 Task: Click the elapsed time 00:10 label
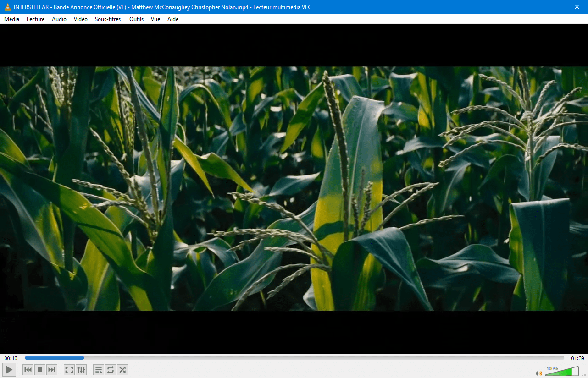pos(11,358)
